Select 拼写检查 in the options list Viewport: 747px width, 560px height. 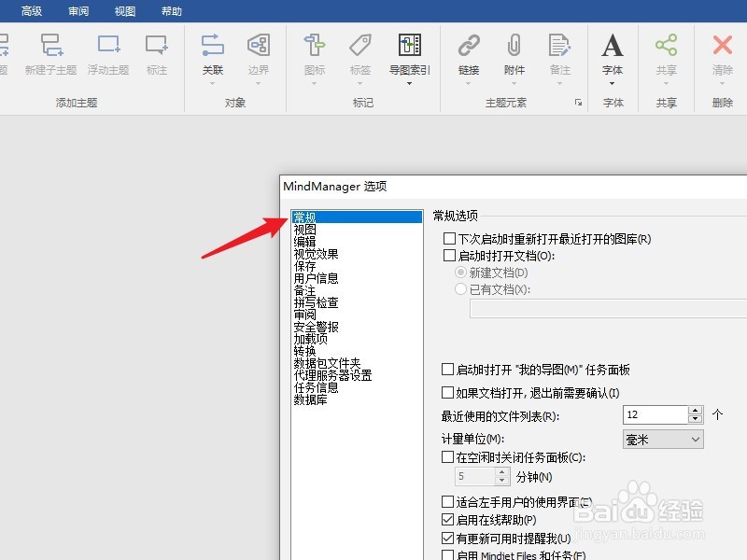tap(357, 302)
